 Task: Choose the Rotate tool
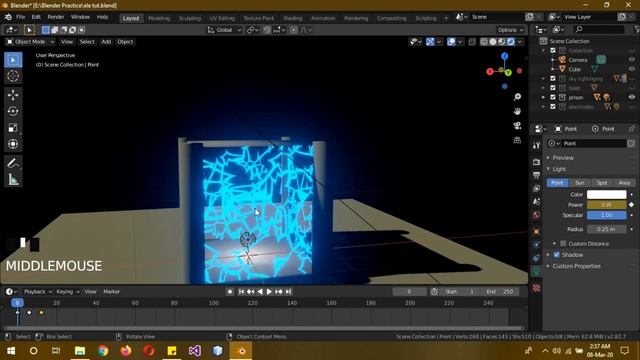13,111
